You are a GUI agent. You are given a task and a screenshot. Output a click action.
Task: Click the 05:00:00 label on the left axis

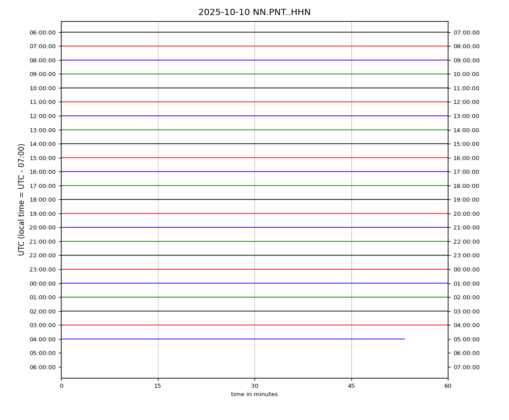click(42, 353)
